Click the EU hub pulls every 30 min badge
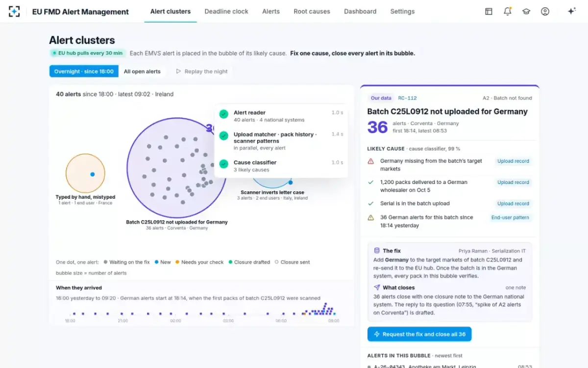 coord(88,53)
